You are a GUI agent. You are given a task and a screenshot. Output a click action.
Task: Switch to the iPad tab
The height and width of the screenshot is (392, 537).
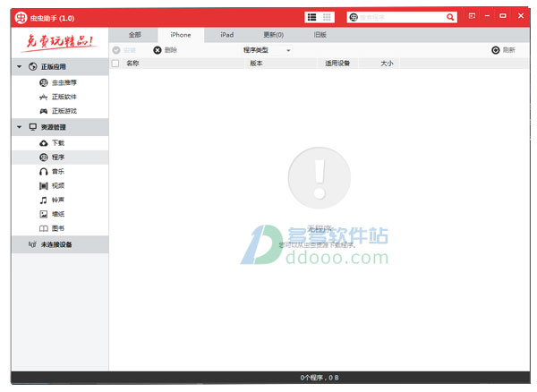[x=227, y=35]
